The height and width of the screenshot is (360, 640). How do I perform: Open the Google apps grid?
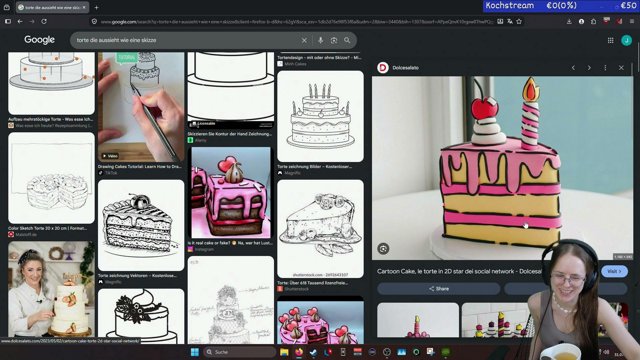(611, 40)
